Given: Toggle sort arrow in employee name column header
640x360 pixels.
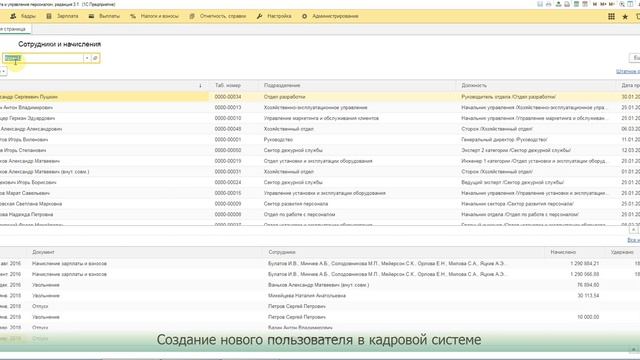Looking at the screenshot, I should pyautogui.click(x=200, y=85).
